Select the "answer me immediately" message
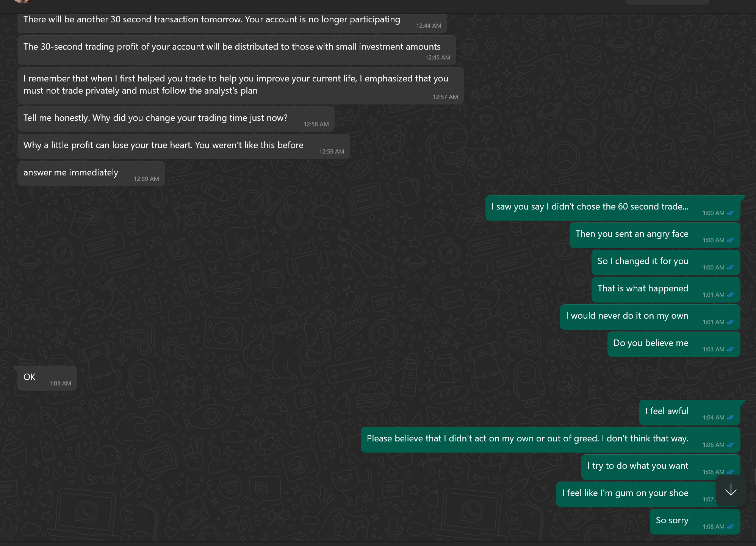 91,174
